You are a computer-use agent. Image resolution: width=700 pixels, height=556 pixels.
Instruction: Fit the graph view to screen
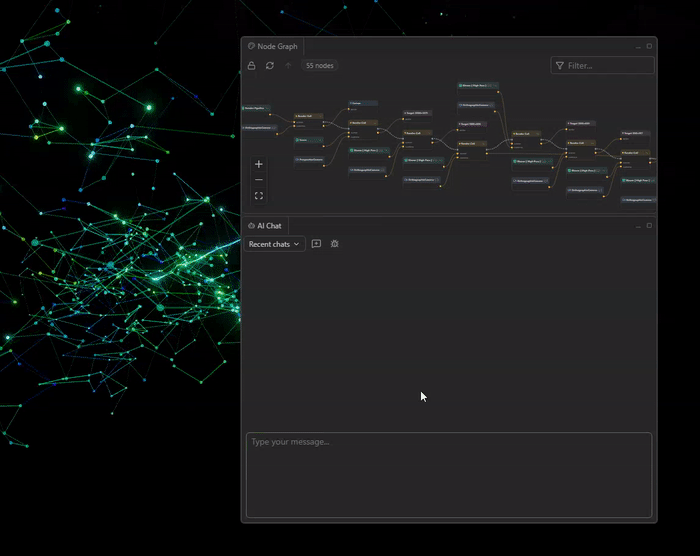click(x=258, y=196)
